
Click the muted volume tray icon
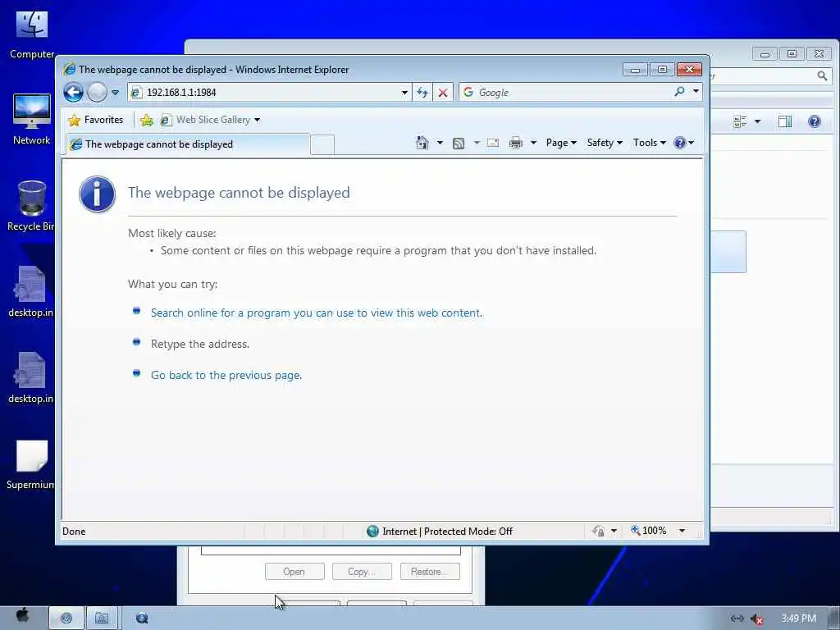pyautogui.click(x=757, y=619)
